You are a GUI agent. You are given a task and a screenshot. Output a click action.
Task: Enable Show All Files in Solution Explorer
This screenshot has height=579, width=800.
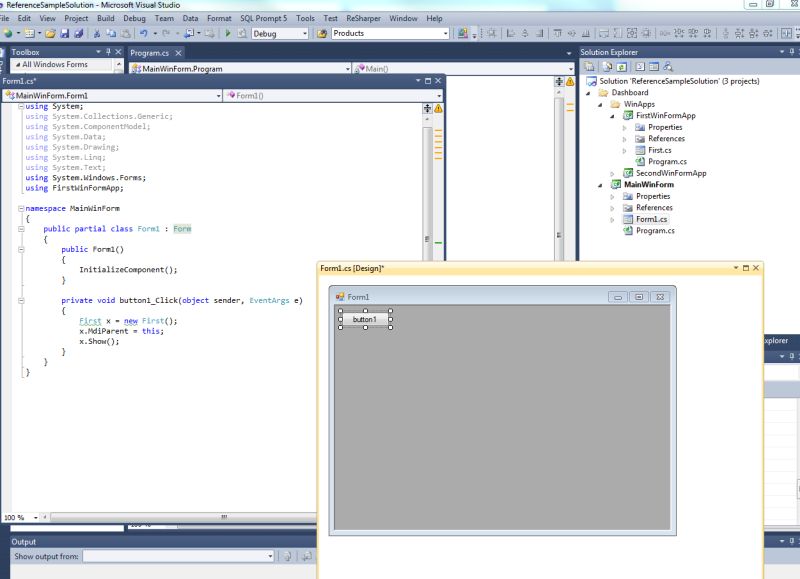tap(607, 66)
